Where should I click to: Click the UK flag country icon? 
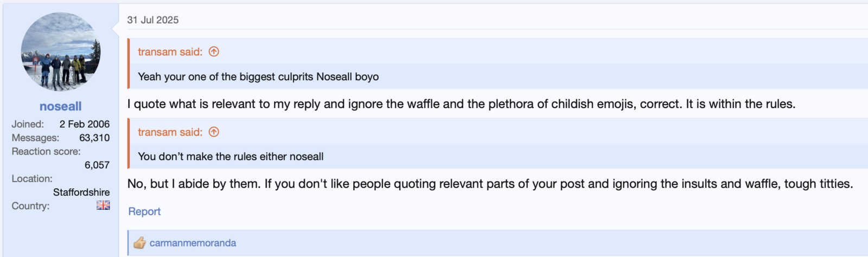(x=103, y=205)
